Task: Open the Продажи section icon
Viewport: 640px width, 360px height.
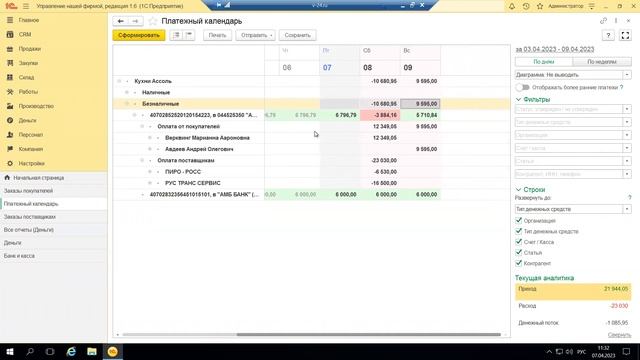Action: tap(10, 49)
